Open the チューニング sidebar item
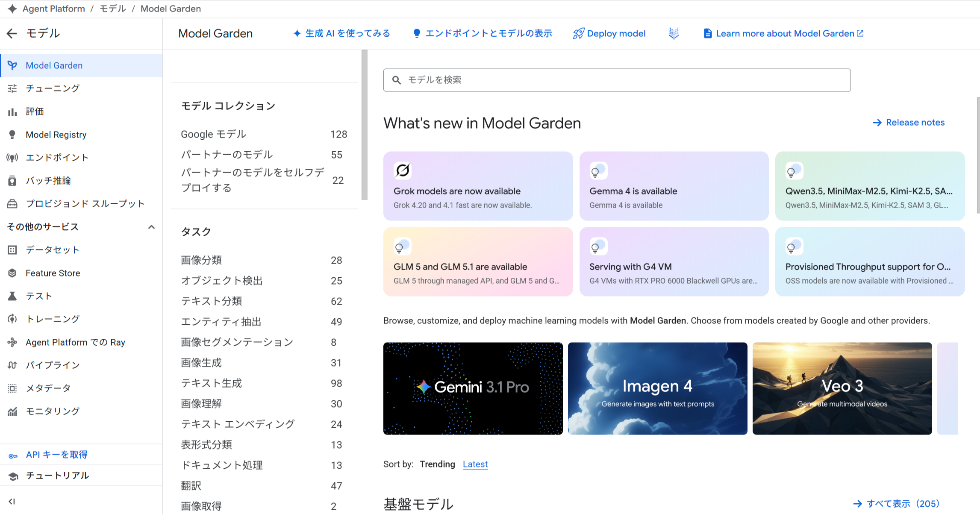The image size is (980, 514). (53, 88)
